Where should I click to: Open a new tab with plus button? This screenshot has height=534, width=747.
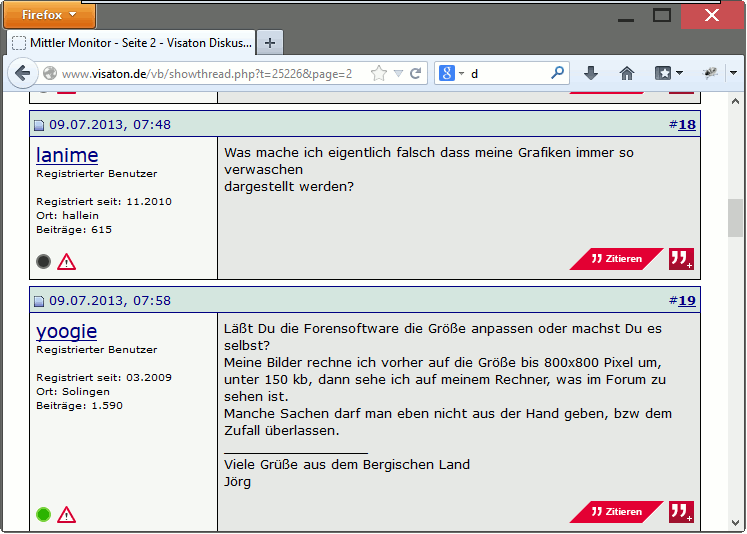tap(270, 43)
